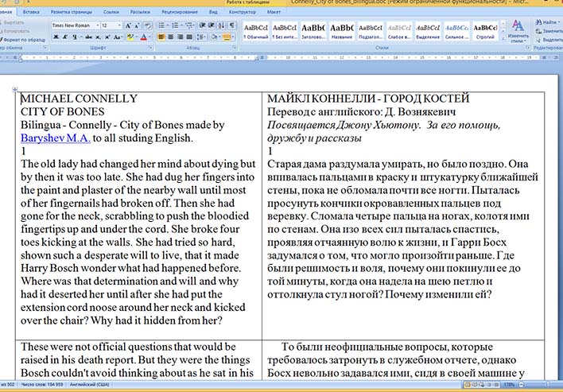Switch to the Разметка страницы tab
Screen dimensions: 563x392
pyautogui.click(x=71, y=12)
